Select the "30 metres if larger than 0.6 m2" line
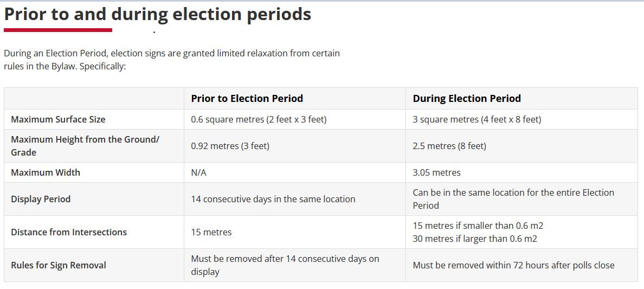644x289 pixels. click(474, 239)
